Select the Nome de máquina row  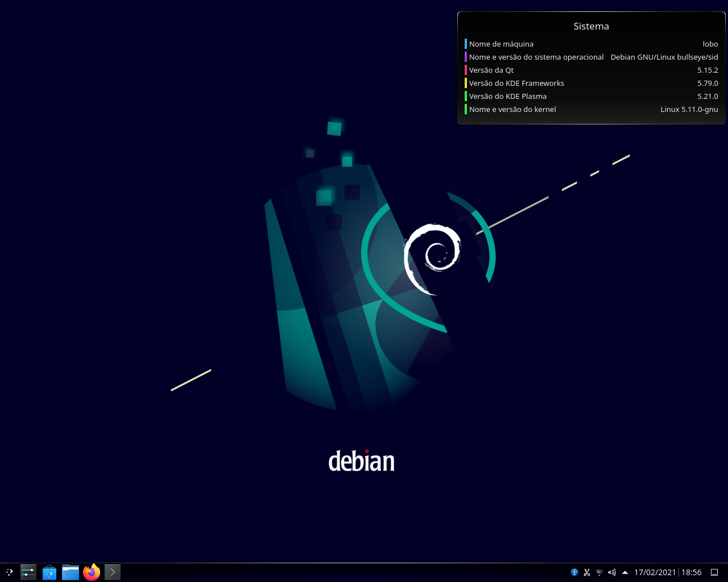(x=501, y=44)
